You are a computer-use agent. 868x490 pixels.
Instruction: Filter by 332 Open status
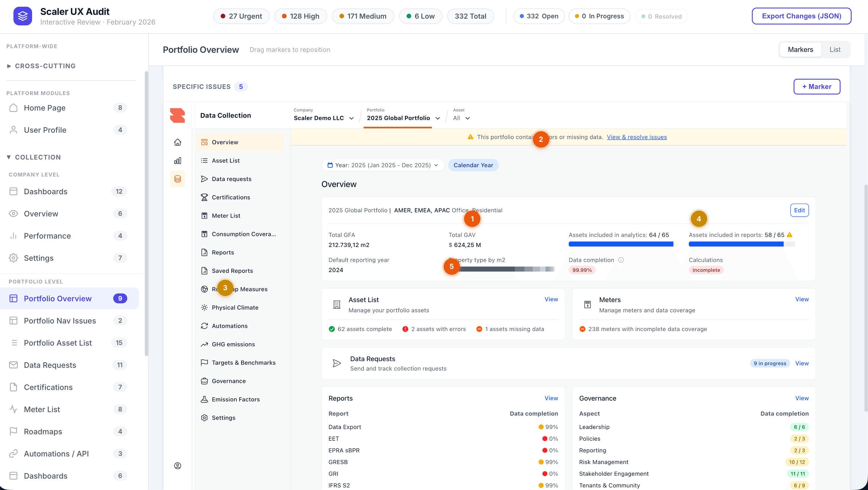539,16
